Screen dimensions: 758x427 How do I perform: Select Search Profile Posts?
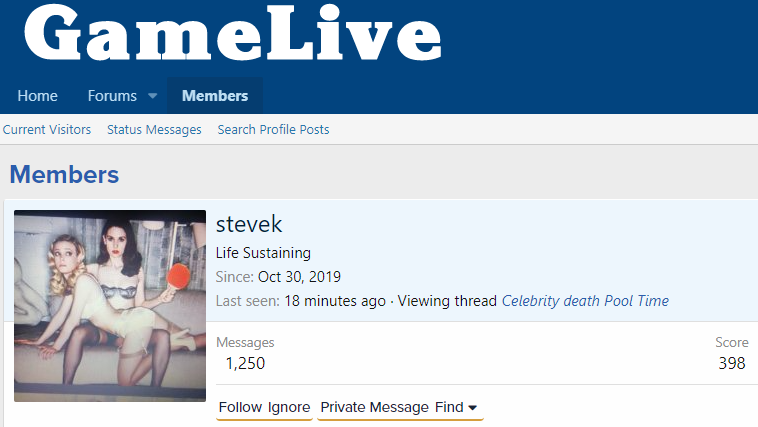273,130
